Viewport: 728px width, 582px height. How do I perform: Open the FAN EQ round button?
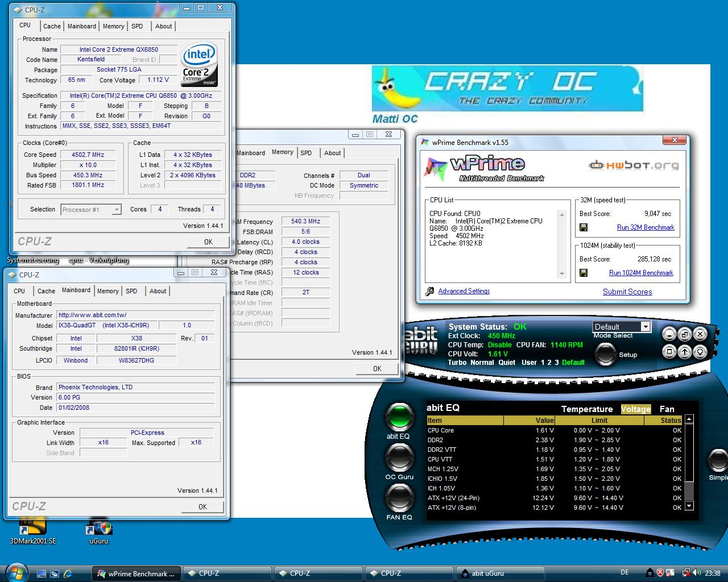399,497
